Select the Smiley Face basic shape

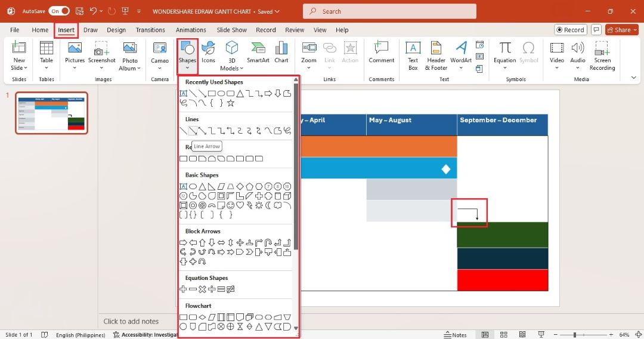(x=230, y=205)
